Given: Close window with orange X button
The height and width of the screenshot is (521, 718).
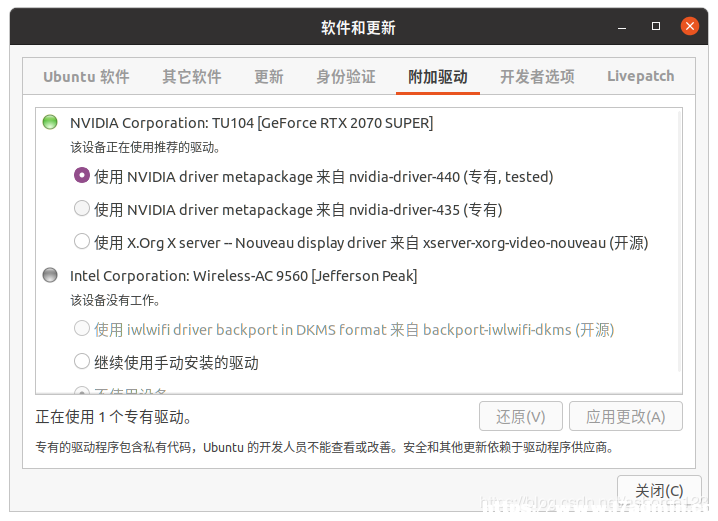Looking at the screenshot, I should 690,26.
